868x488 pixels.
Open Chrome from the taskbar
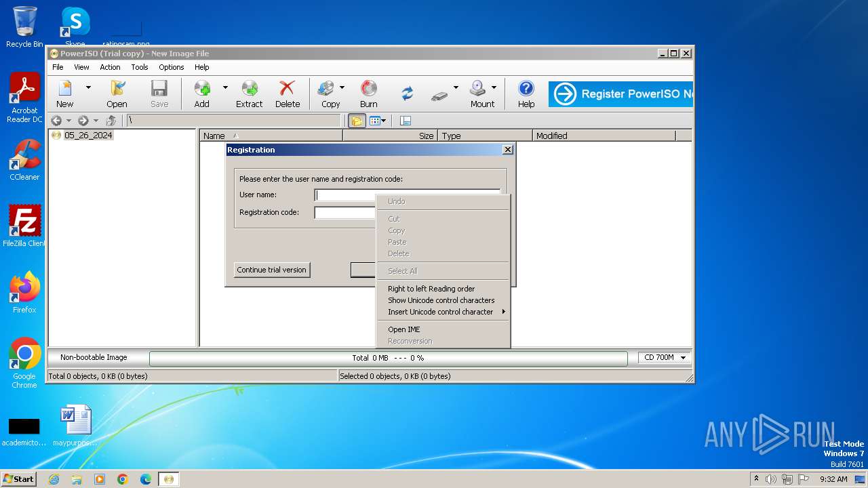pos(123,479)
